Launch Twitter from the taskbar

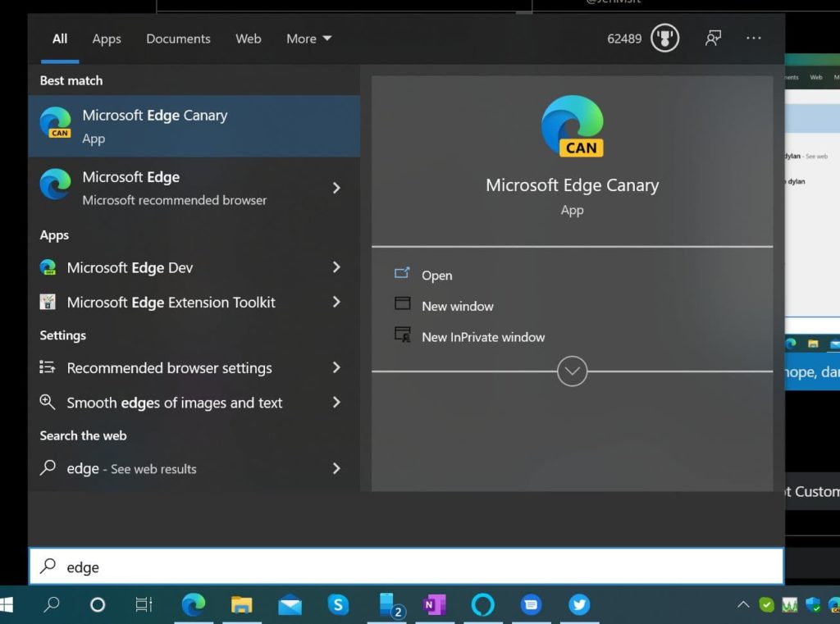[x=579, y=605]
